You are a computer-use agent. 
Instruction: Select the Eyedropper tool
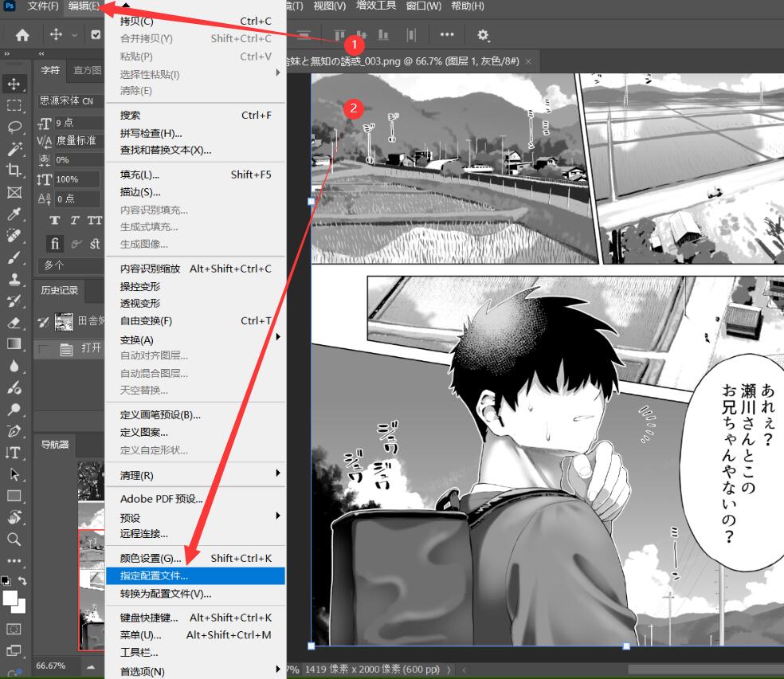pos(14,214)
